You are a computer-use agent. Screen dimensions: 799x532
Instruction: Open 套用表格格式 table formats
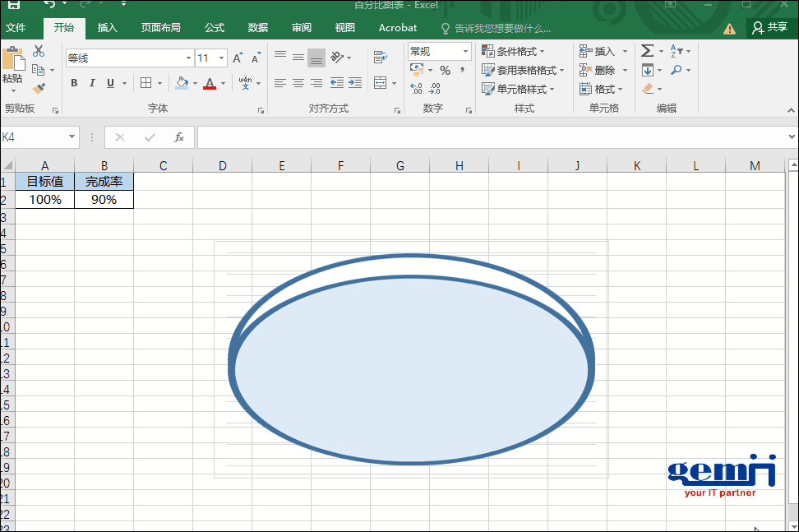(x=523, y=70)
